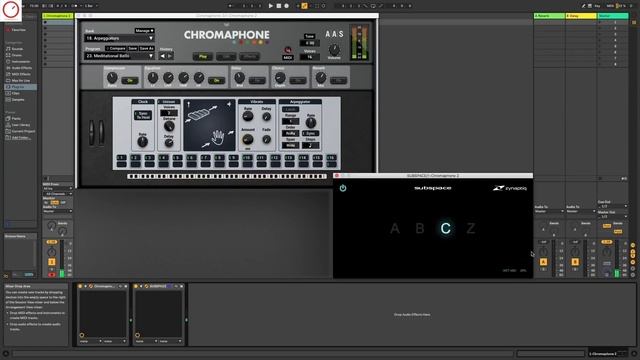Screen dimensions: 640x360
Task: Adjust the Vibrato Amount knob
Action: (x=248, y=140)
